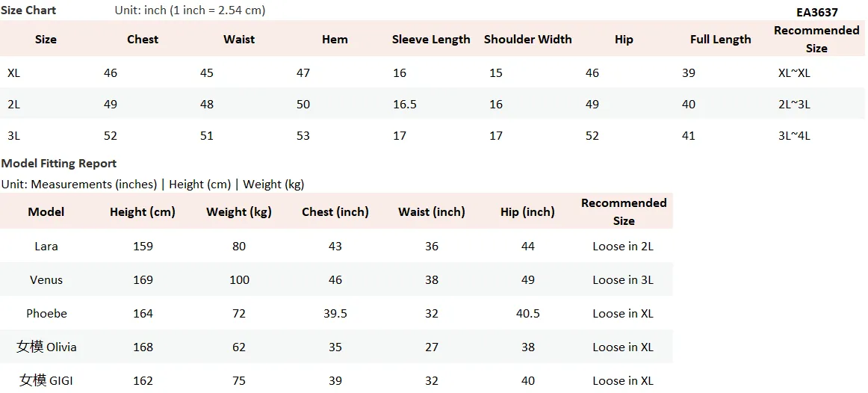Screen dimensions: 868x393
Task: Click the 2L size row label
Action: [14, 105]
